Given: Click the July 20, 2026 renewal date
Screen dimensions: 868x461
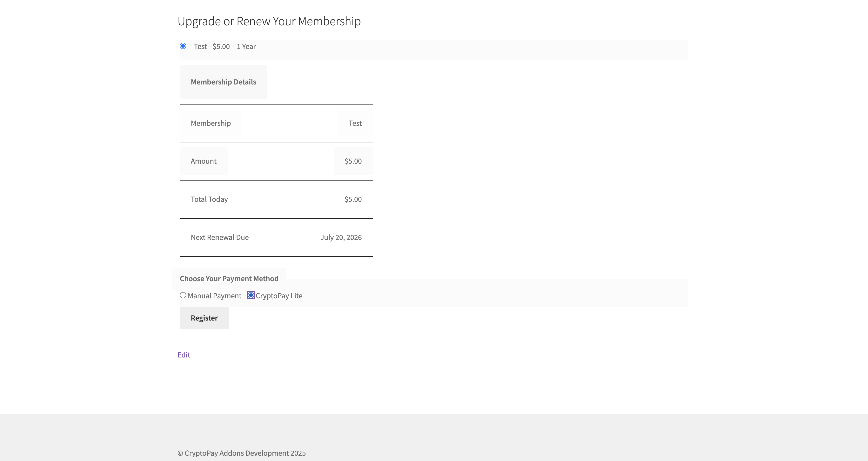Looking at the screenshot, I should point(341,237).
